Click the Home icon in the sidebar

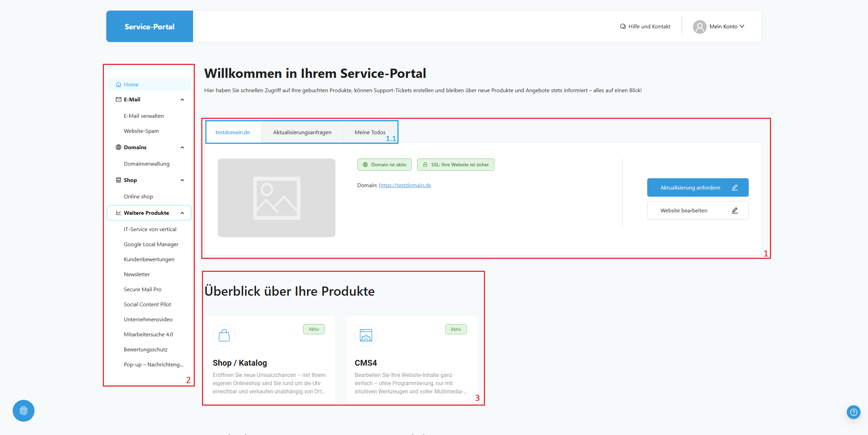click(x=119, y=84)
